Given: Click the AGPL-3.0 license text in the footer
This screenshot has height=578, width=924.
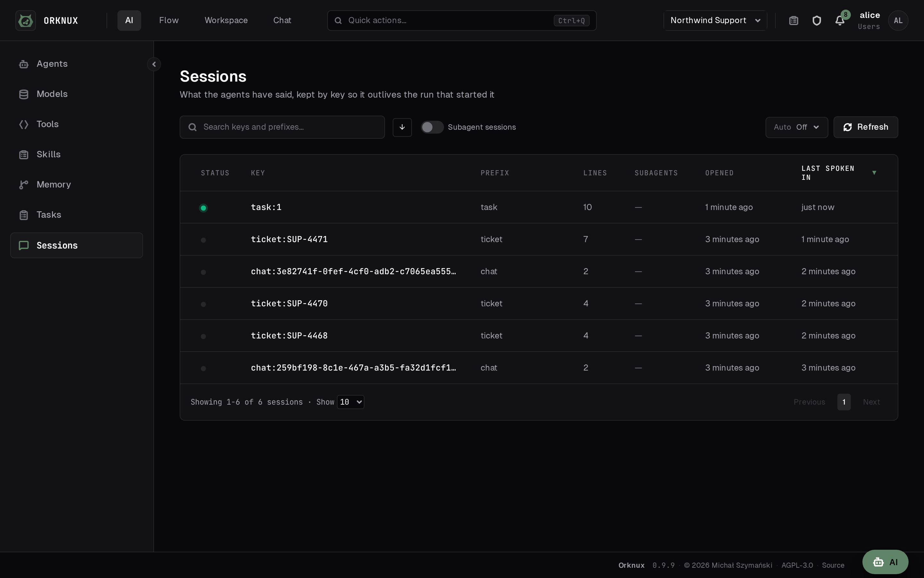Looking at the screenshot, I should [x=797, y=565].
